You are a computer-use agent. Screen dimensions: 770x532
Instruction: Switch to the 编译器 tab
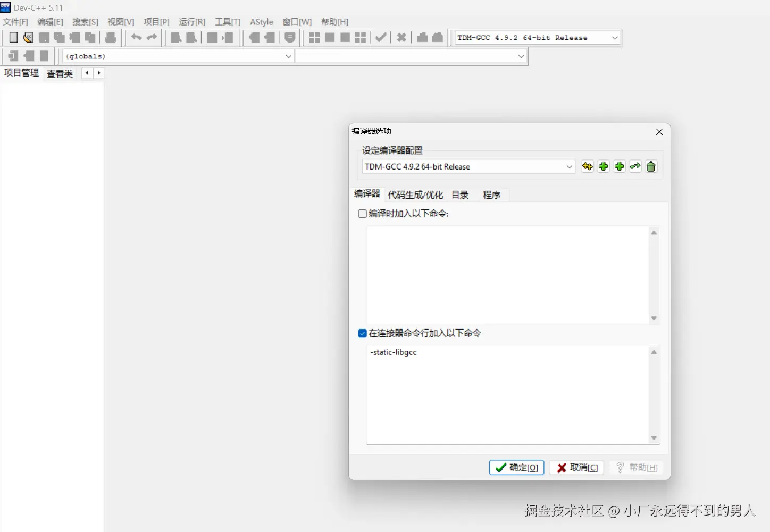[x=367, y=194]
